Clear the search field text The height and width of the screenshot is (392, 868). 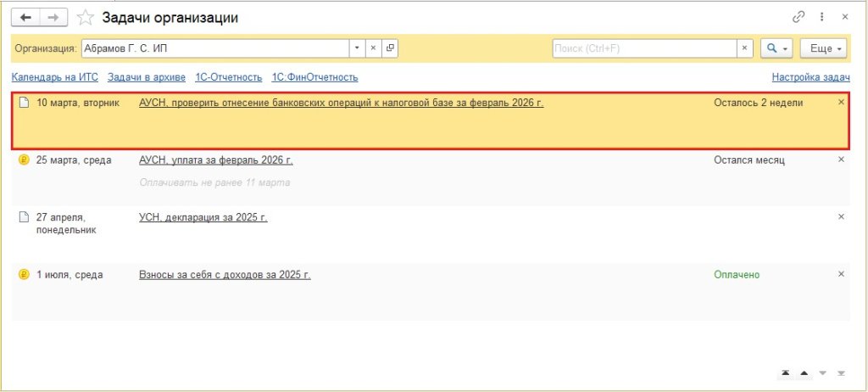[x=745, y=48]
